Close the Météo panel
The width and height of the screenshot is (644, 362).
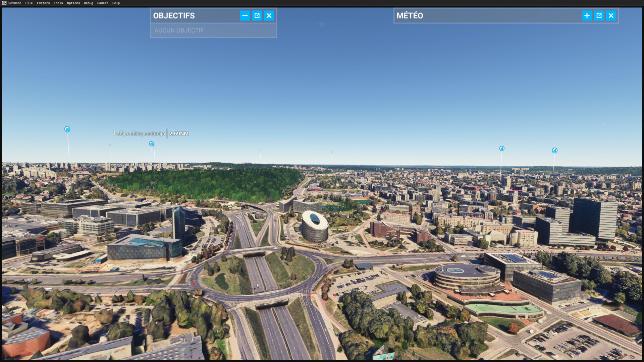tap(611, 16)
